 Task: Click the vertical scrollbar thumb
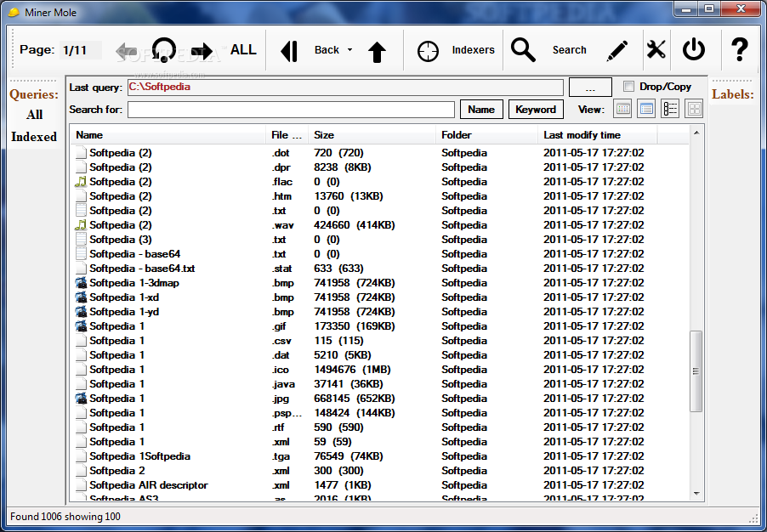pyautogui.click(x=696, y=371)
